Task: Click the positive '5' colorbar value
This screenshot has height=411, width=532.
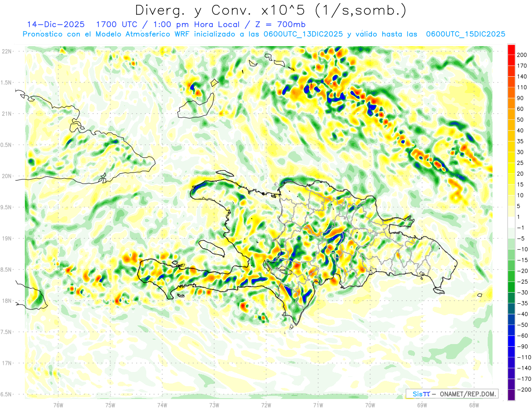Action: 519,206
